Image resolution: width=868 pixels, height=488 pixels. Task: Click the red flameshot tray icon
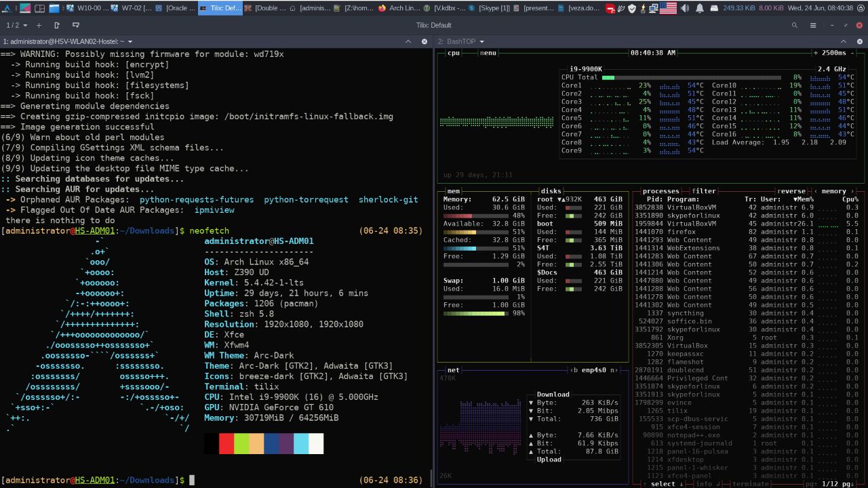(610, 8)
